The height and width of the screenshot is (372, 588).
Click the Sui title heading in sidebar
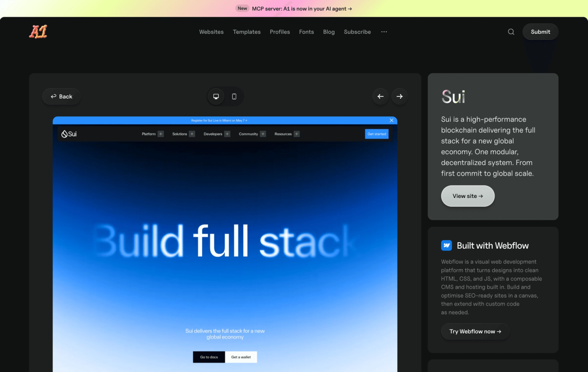click(x=453, y=97)
